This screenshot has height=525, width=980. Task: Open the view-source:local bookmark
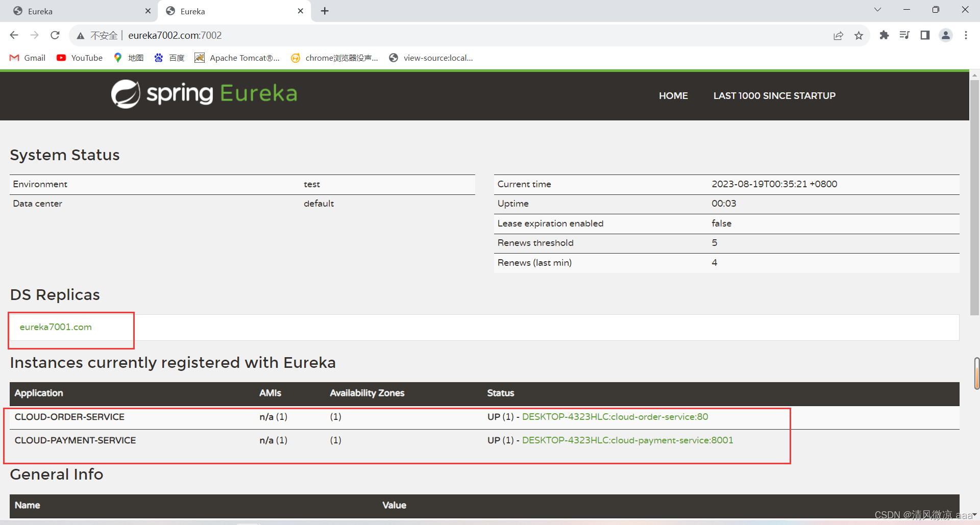431,58
